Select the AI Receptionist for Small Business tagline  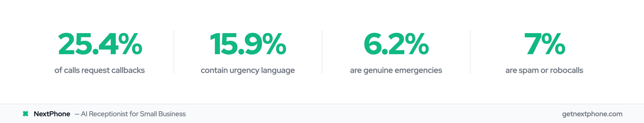pos(133,114)
